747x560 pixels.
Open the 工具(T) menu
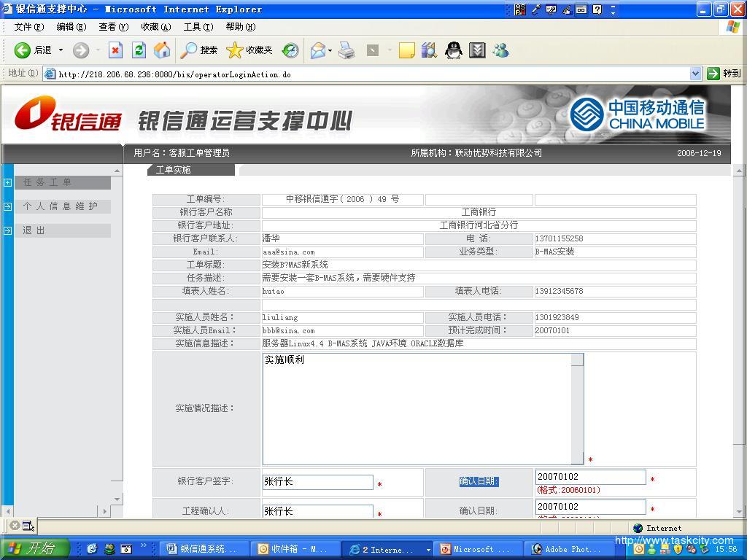point(198,27)
